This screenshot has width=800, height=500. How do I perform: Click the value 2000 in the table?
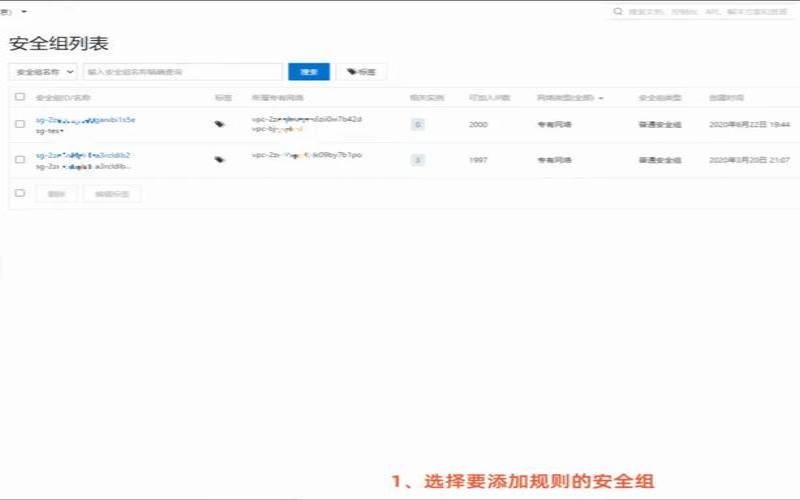point(478,124)
